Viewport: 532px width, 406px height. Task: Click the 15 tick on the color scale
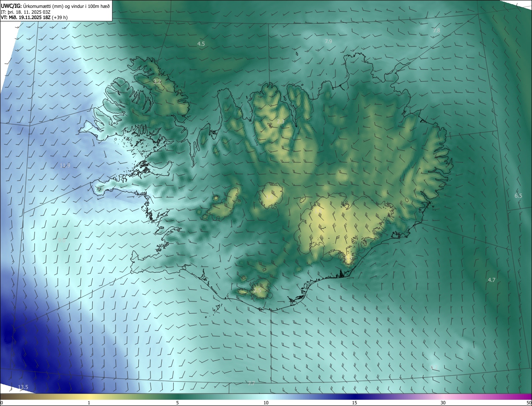coord(355,403)
